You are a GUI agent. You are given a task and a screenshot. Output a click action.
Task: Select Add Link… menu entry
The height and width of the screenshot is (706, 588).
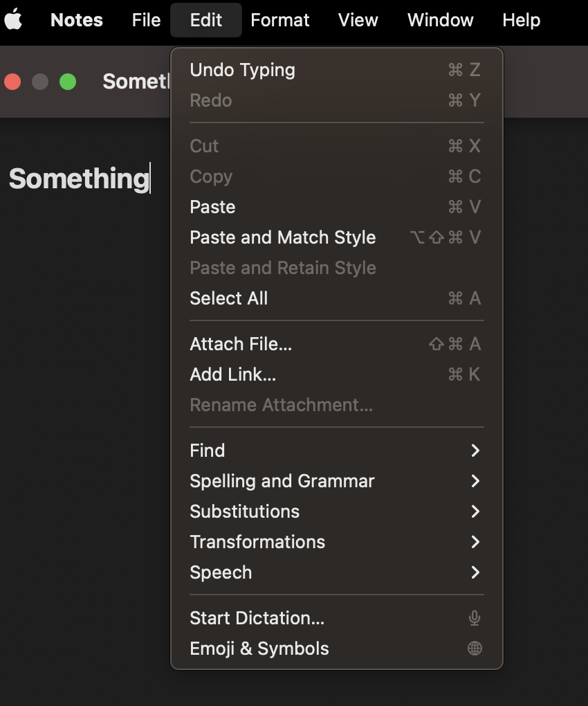(232, 374)
